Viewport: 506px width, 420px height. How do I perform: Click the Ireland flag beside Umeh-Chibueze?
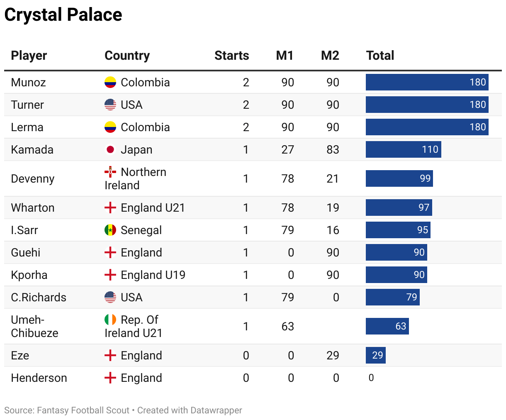tap(110, 320)
